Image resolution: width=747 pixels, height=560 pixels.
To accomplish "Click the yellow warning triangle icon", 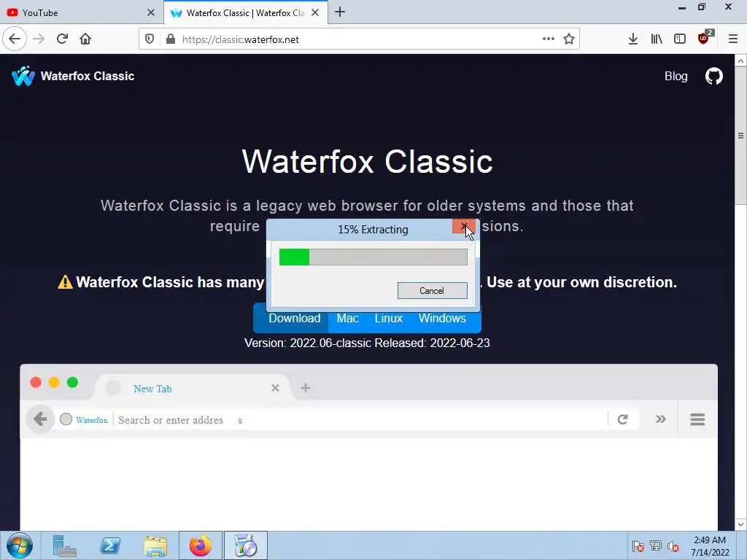I will pyautogui.click(x=65, y=282).
